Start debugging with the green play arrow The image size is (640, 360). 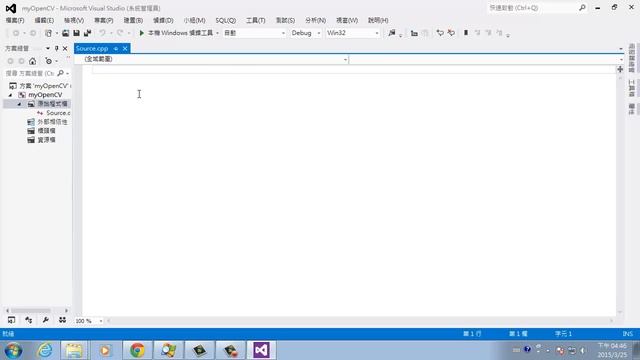coord(142,33)
